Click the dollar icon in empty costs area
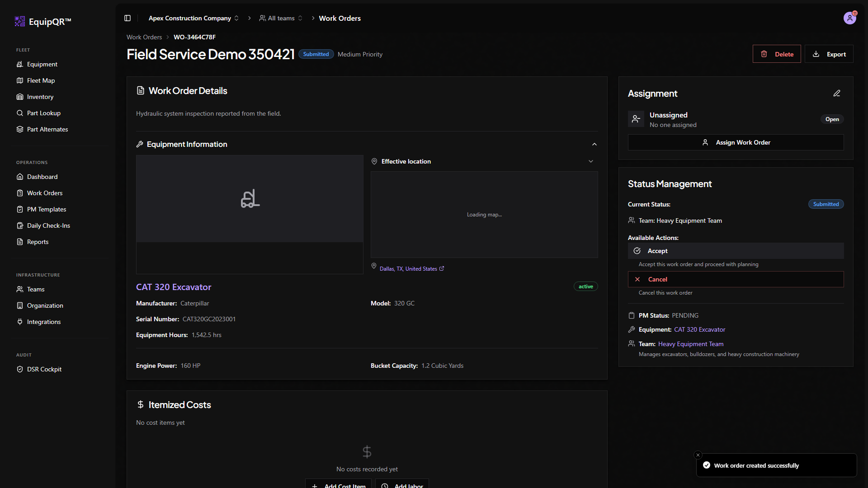Viewport: 868px width, 488px height. 367,451
